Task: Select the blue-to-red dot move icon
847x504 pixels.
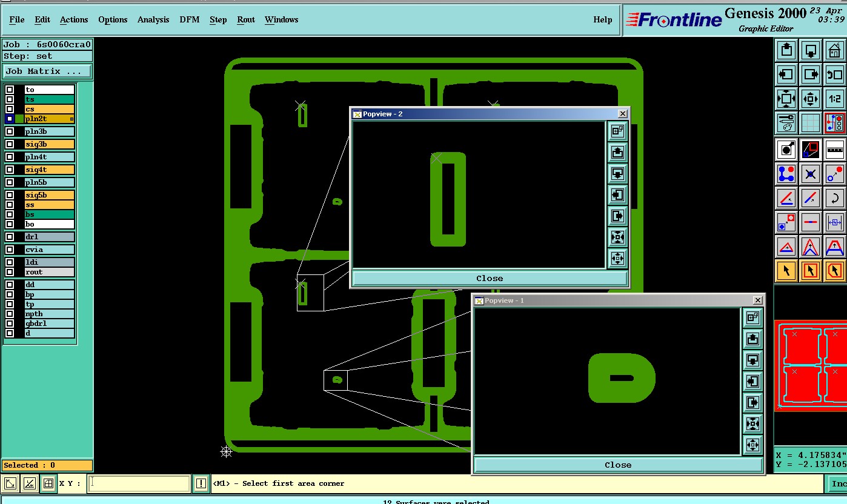Action: tap(835, 174)
